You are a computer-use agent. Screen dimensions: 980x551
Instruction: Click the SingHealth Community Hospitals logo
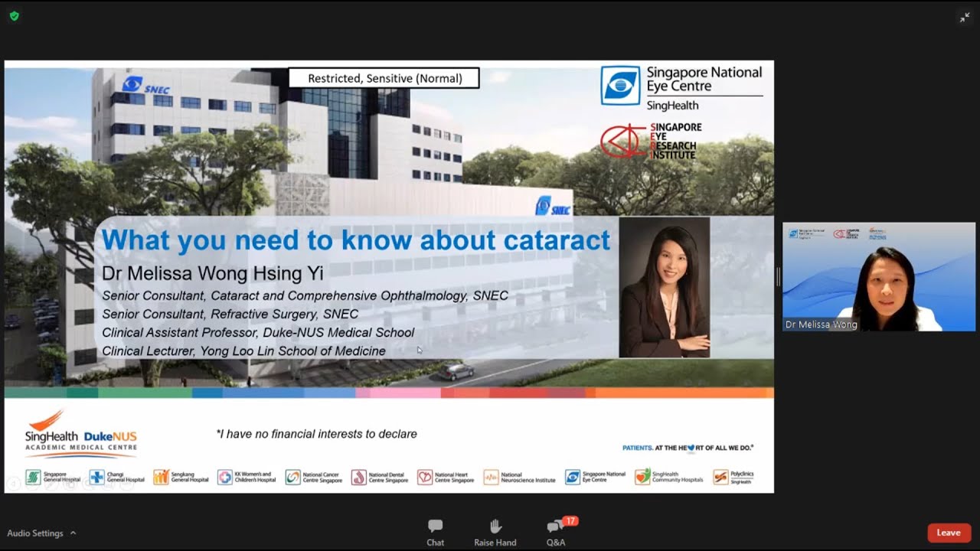pos(669,478)
